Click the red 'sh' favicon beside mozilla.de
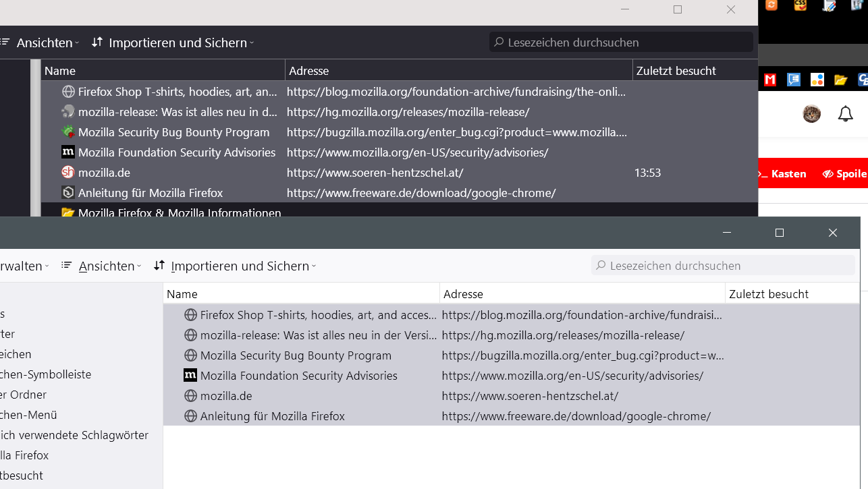Viewport: 868px width, 489px height. click(67, 173)
